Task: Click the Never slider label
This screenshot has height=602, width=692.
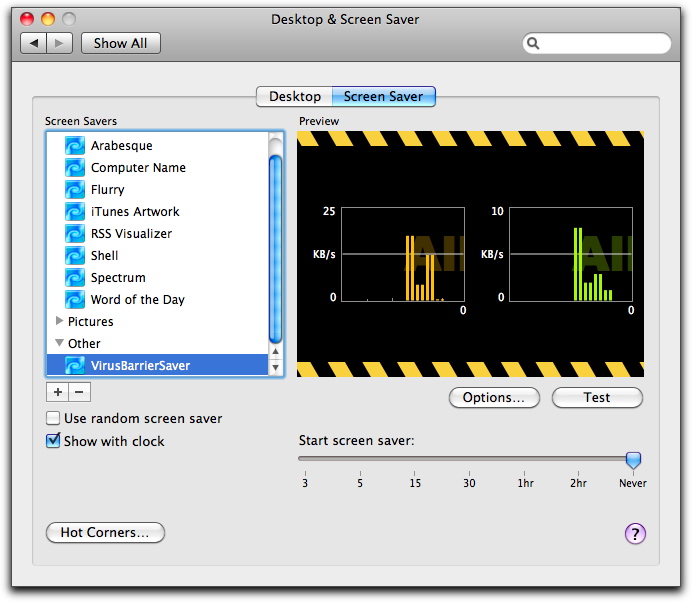Action: pyautogui.click(x=633, y=483)
